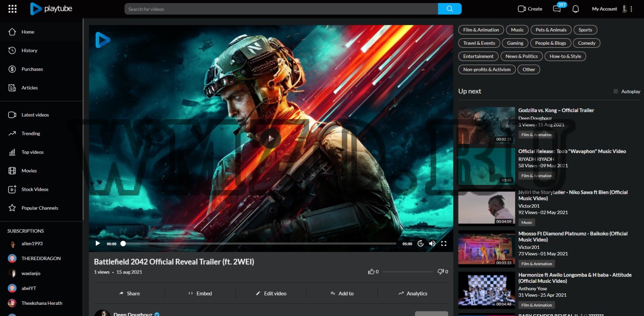
Task: Click Music tag under Nyiiri video
Action: [527, 222]
